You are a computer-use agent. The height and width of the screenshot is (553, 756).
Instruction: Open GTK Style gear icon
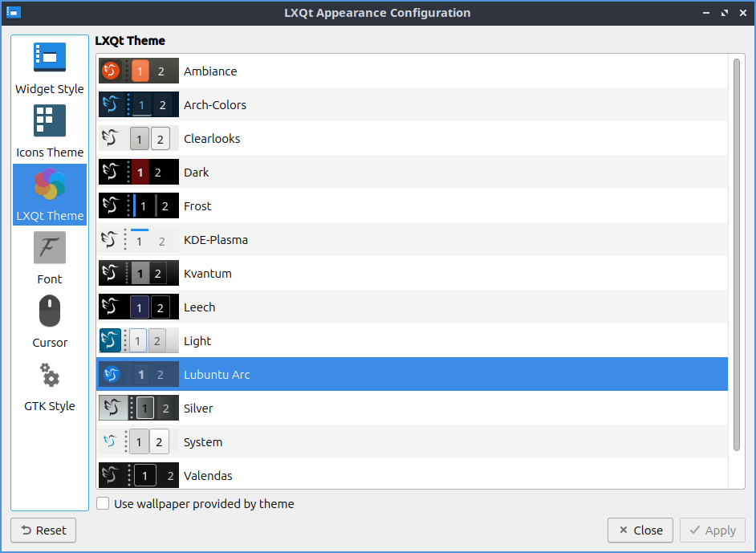pos(50,375)
